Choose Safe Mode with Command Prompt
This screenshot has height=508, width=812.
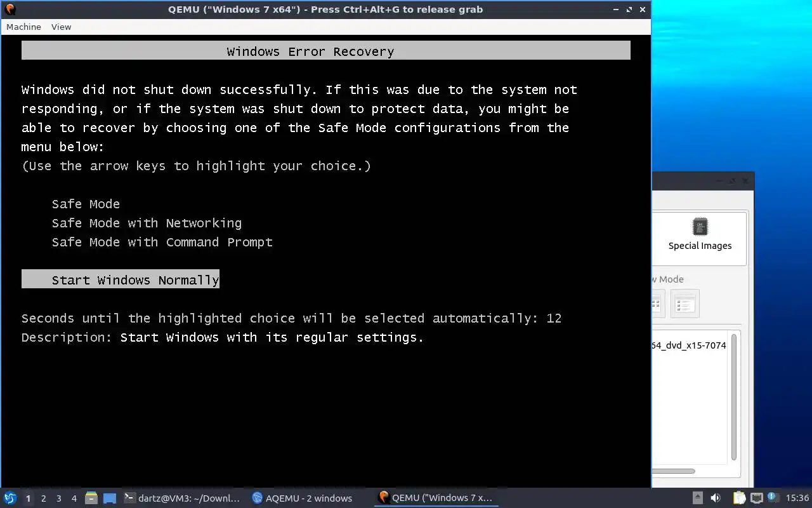(162, 242)
